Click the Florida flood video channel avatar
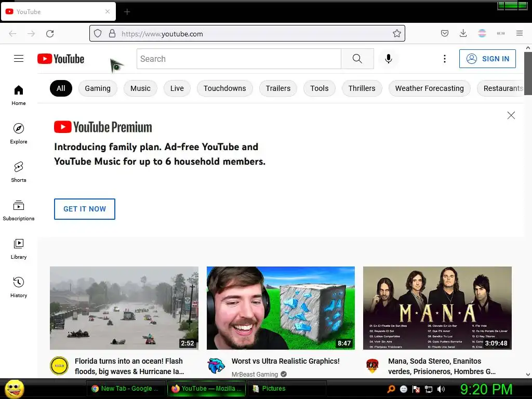The image size is (532, 399). pos(59,366)
